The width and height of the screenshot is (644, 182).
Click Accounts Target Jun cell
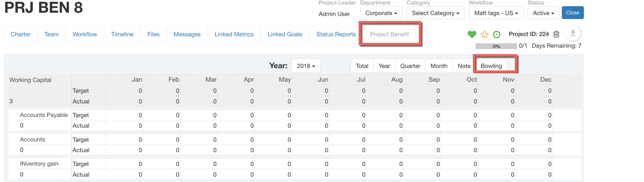pos(311,140)
